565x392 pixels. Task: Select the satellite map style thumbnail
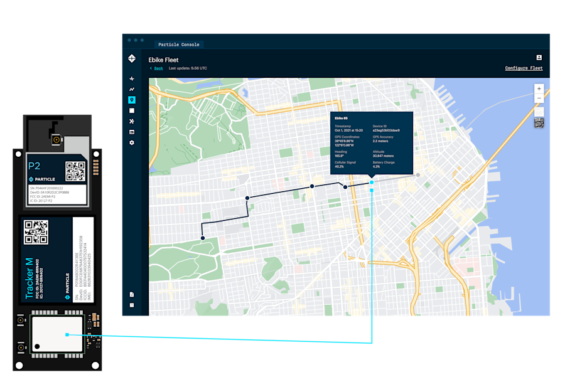(x=539, y=123)
